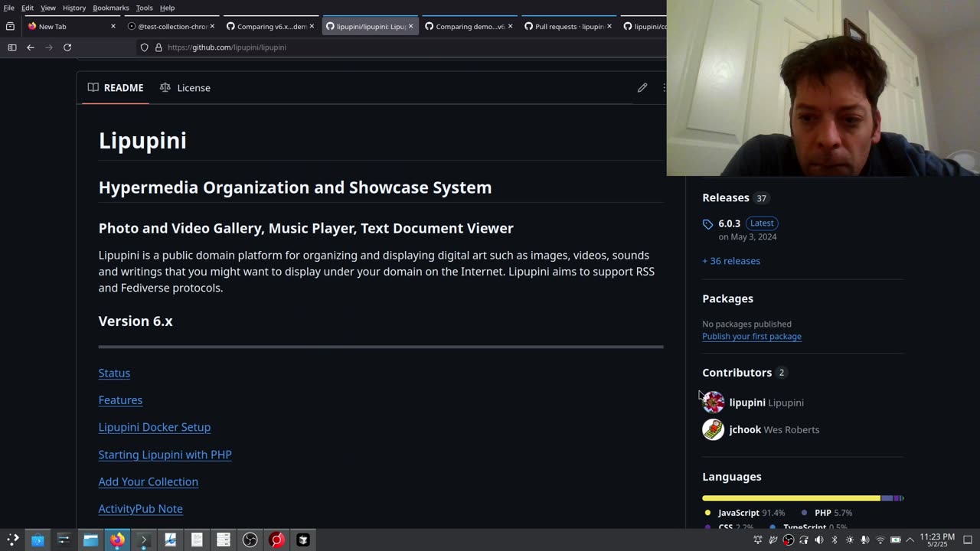980x551 pixels.
Task: Open the File menu
Action: click(x=9, y=8)
